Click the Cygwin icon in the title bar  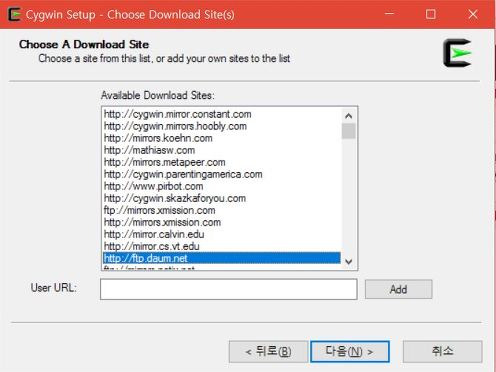[x=14, y=14]
